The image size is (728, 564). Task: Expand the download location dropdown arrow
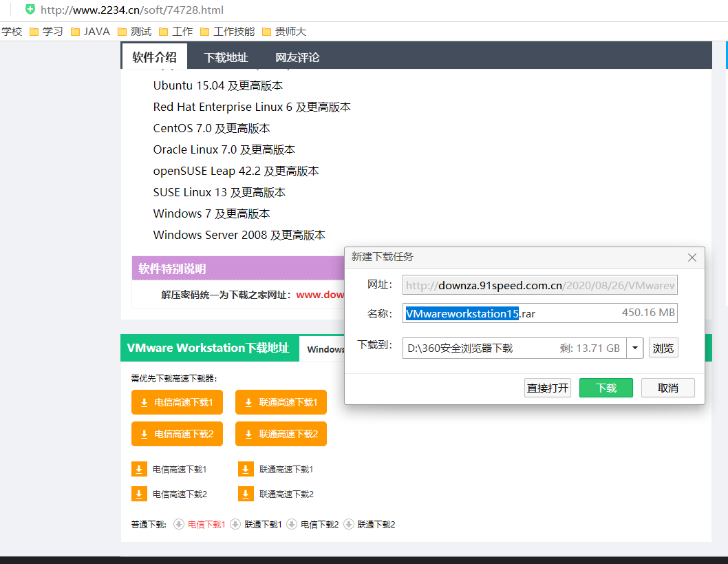(x=634, y=348)
